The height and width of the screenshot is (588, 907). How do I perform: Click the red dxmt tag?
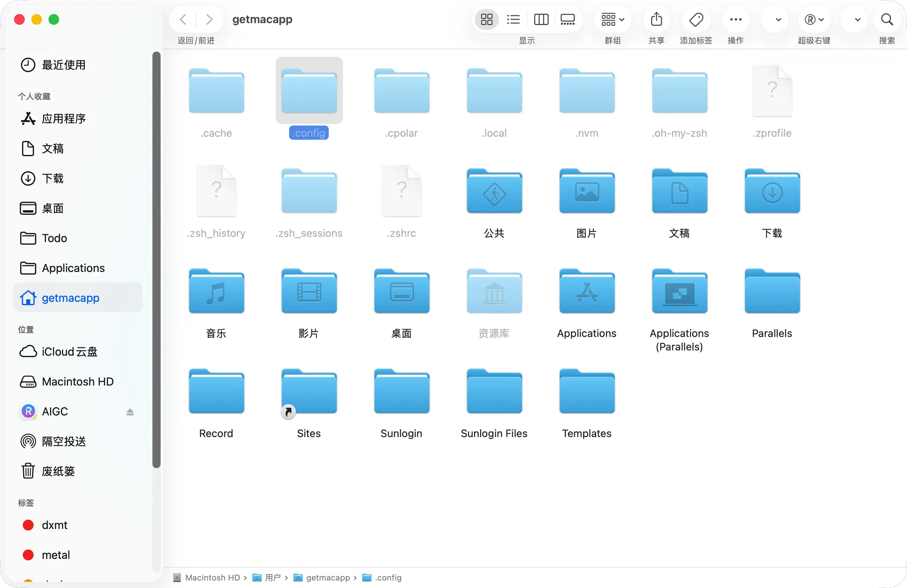pyautogui.click(x=55, y=525)
